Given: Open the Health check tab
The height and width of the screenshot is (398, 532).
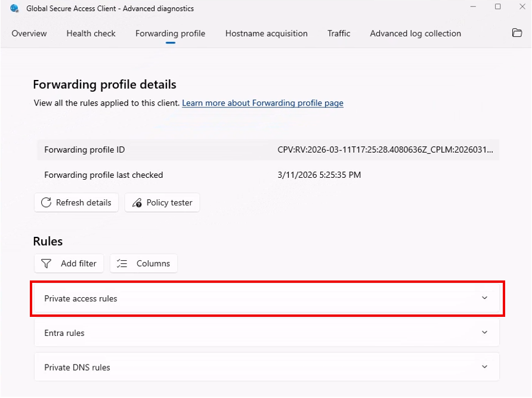Looking at the screenshot, I should (x=91, y=33).
